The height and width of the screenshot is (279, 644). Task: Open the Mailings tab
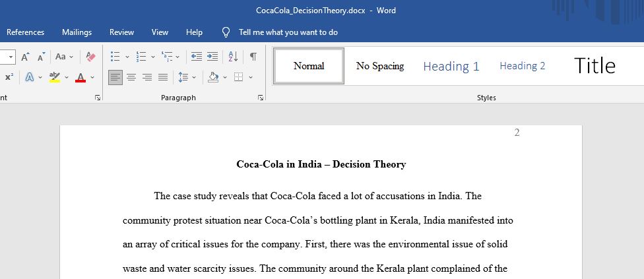coord(77,32)
